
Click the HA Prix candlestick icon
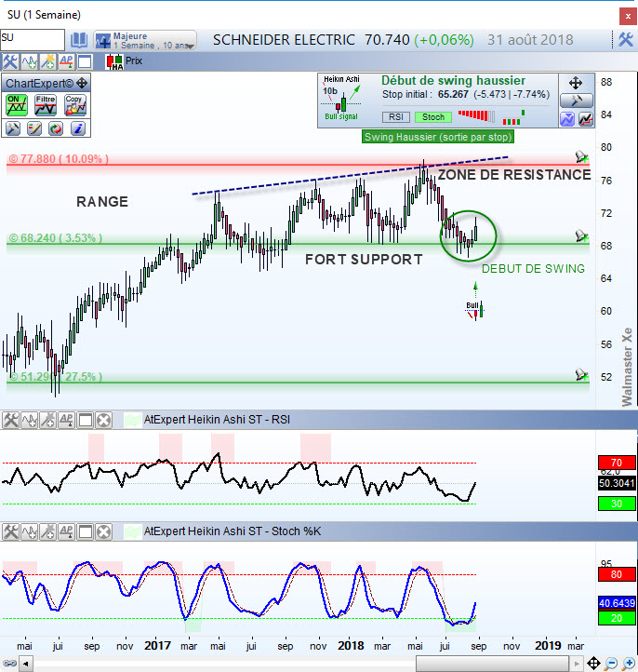[114, 61]
